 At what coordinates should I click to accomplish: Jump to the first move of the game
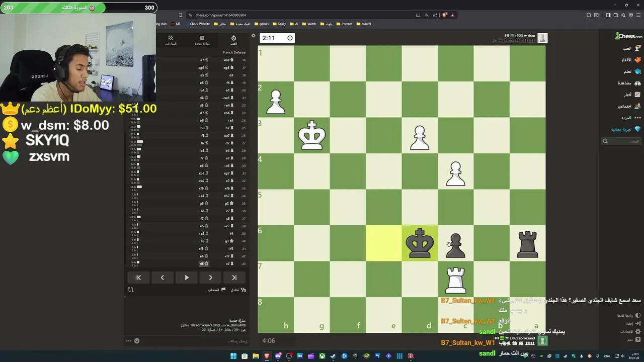[138, 278]
